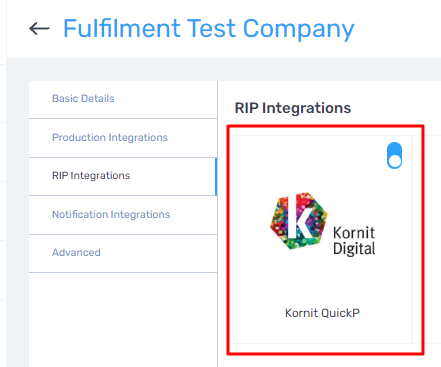Click the RIP Integrations section heading

[x=293, y=108]
